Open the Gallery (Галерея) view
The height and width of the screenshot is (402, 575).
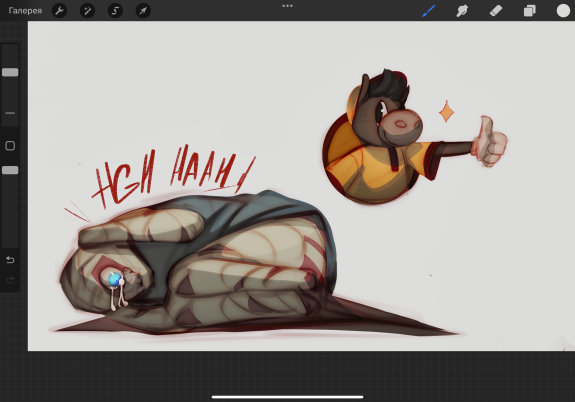pyautogui.click(x=25, y=11)
